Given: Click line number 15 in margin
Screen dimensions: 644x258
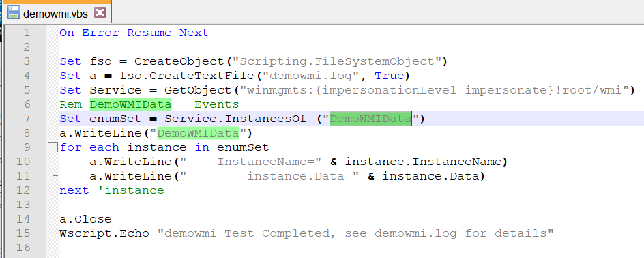Looking at the screenshot, I should coord(23,233).
